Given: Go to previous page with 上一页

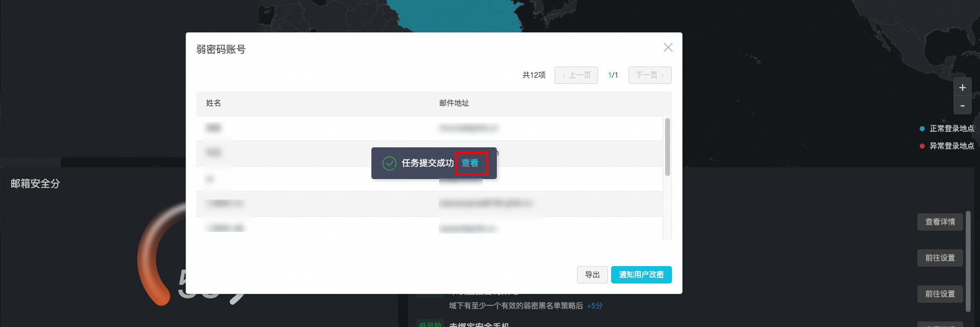Looking at the screenshot, I should (576, 75).
